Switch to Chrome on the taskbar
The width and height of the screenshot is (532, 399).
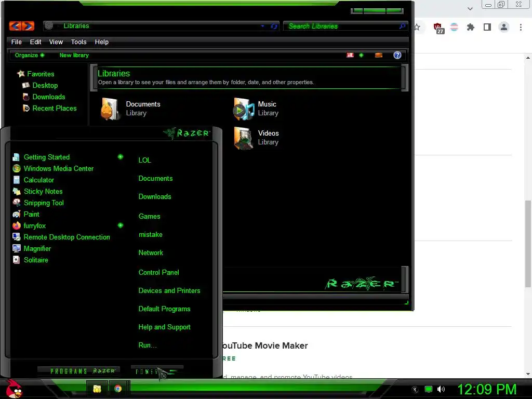click(x=118, y=389)
